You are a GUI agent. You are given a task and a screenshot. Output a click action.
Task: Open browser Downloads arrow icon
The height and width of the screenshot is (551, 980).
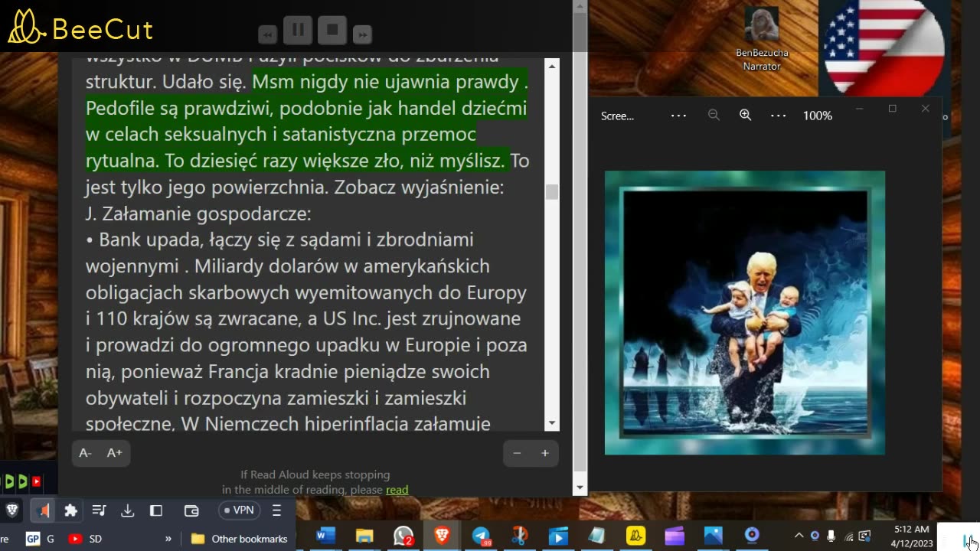[128, 510]
